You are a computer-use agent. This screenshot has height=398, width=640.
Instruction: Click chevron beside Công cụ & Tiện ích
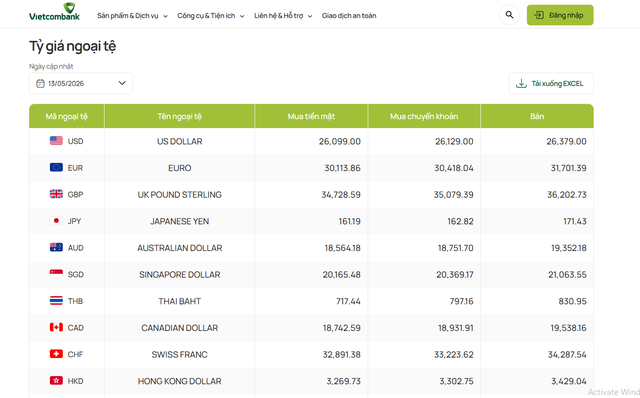coord(242,16)
